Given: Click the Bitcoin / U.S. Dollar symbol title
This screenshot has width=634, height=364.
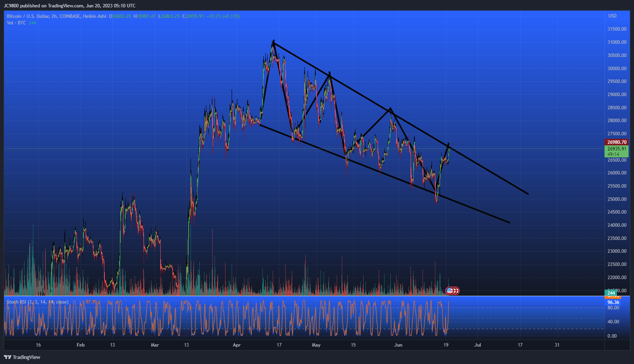Looking at the screenshot, I should [x=28, y=16].
